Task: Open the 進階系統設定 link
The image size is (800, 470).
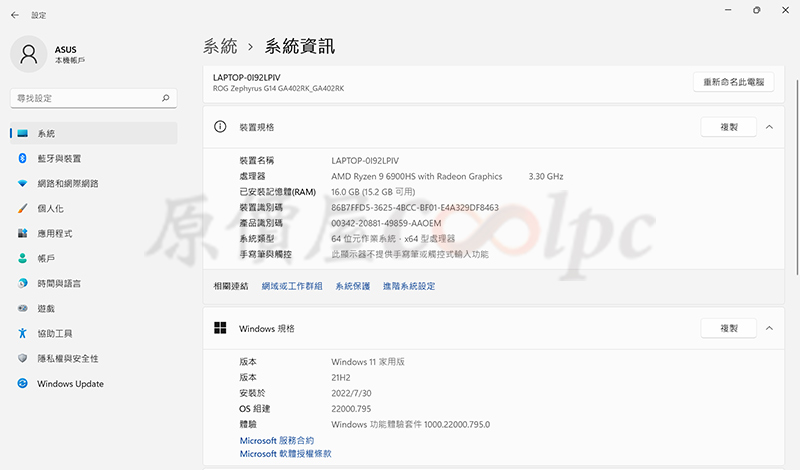Action: pyautogui.click(x=409, y=286)
